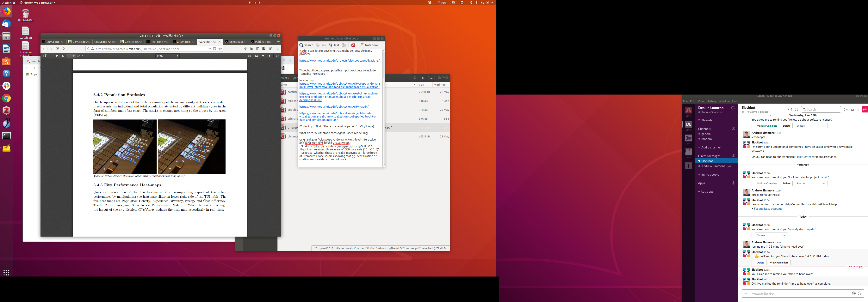Click the Slack search field

click(x=821, y=109)
